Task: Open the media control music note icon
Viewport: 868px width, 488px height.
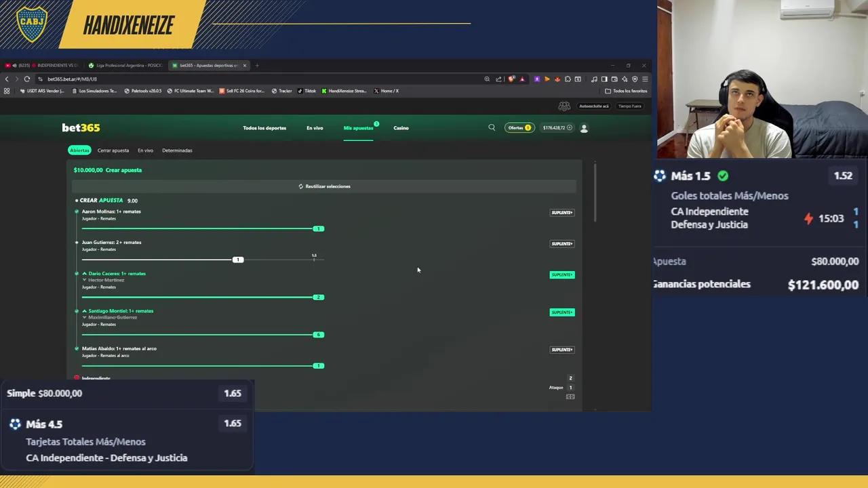Action: click(x=594, y=79)
